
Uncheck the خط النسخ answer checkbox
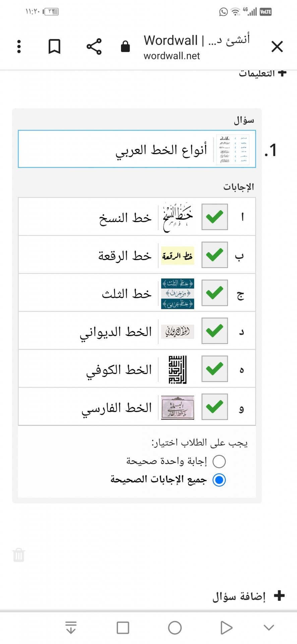point(215,217)
